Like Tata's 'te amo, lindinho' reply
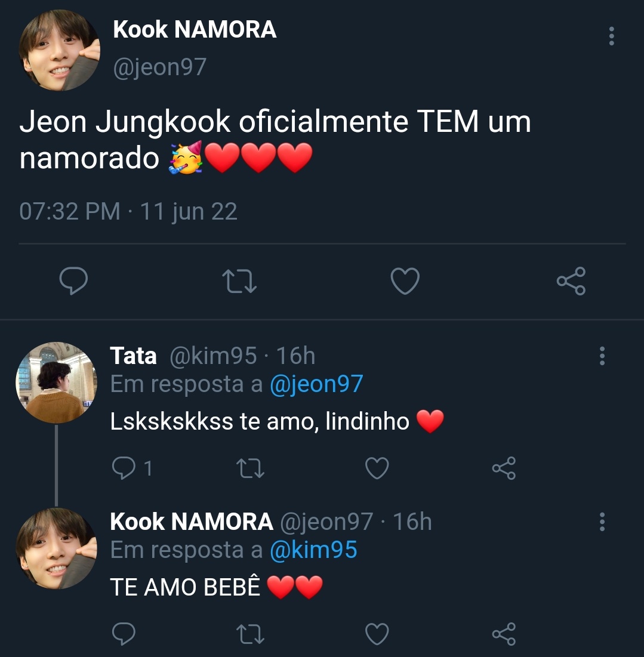Screen dimensions: 644x657 (x=377, y=468)
